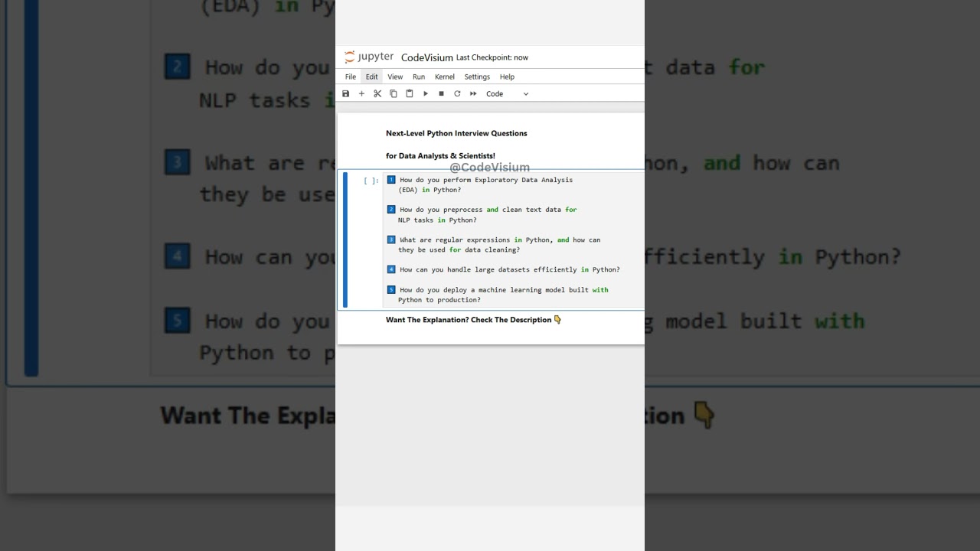Click the pointing-down hand emoji
Screen dimensions: 980x551
(557, 320)
